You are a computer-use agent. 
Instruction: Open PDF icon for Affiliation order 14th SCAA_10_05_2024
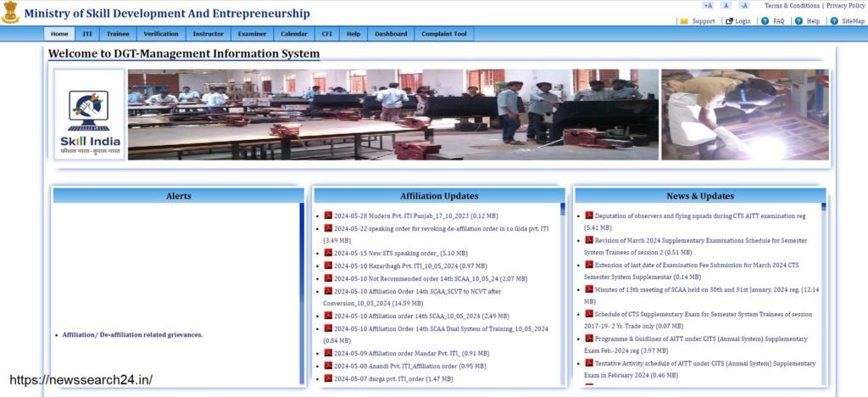coord(328,316)
